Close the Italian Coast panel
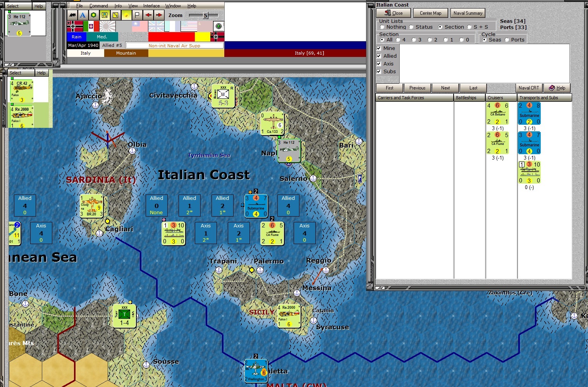The image size is (588, 387). (x=393, y=13)
